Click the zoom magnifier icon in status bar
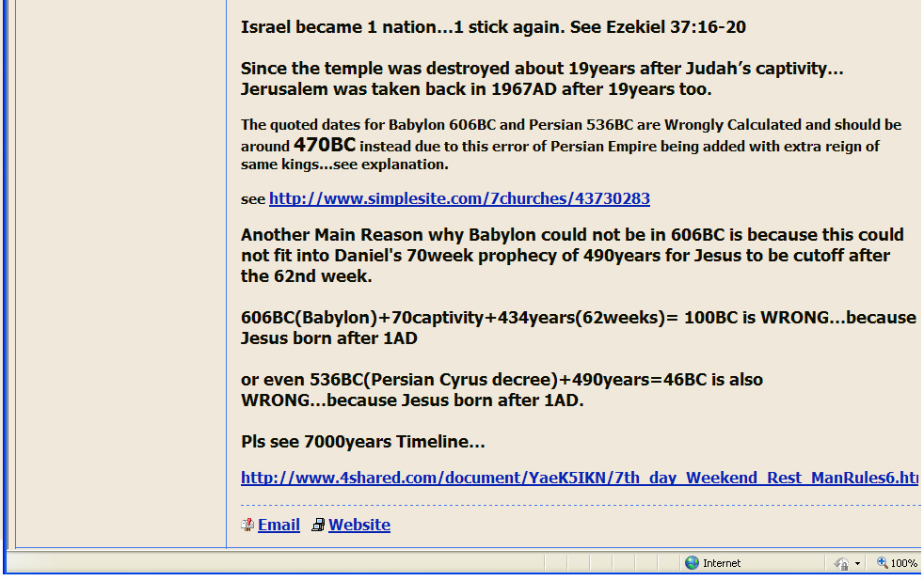Image resolution: width=924 pixels, height=581 pixels. click(883, 563)
